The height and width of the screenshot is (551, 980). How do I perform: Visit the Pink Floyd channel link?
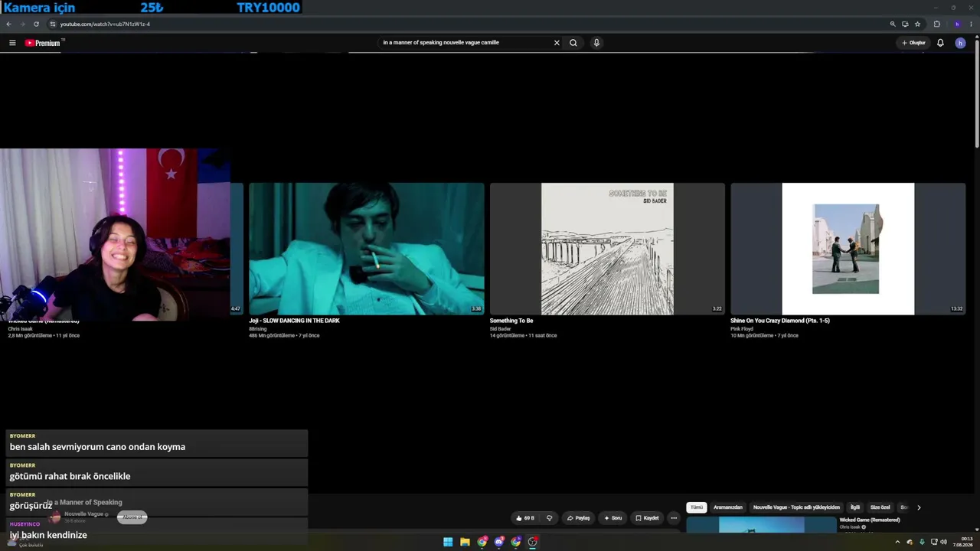click(742, 329)
